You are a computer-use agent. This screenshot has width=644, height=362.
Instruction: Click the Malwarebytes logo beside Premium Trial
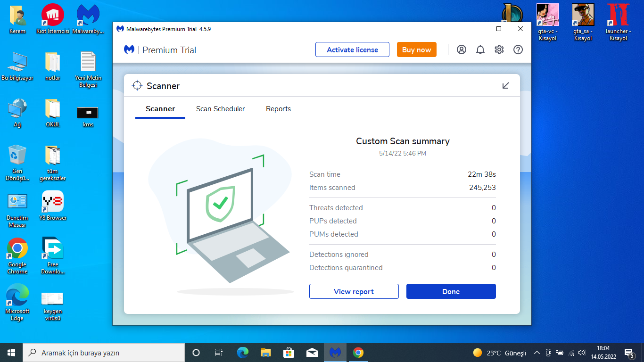[129, 49]
